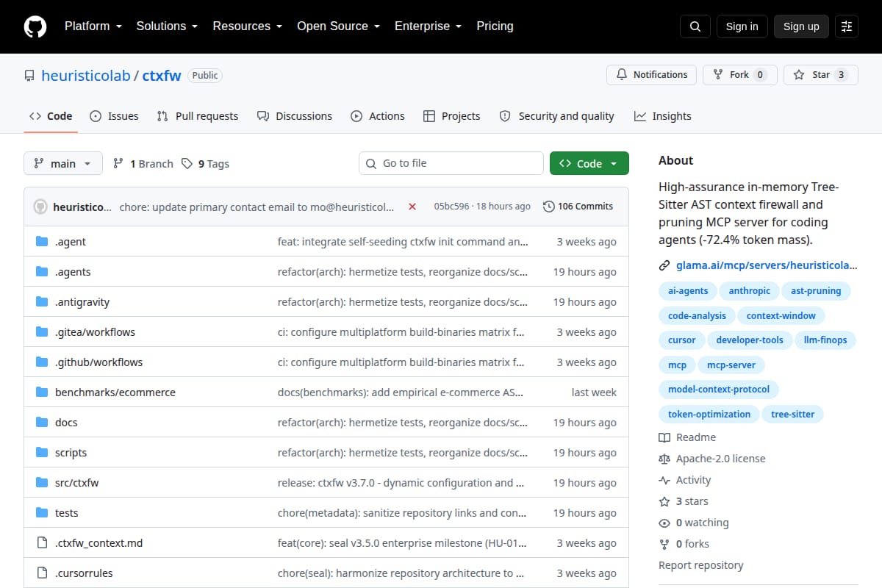The width and height of the screenshot is (882, 588).
Task: Click the Sign in button
Action: coord(742,26)
